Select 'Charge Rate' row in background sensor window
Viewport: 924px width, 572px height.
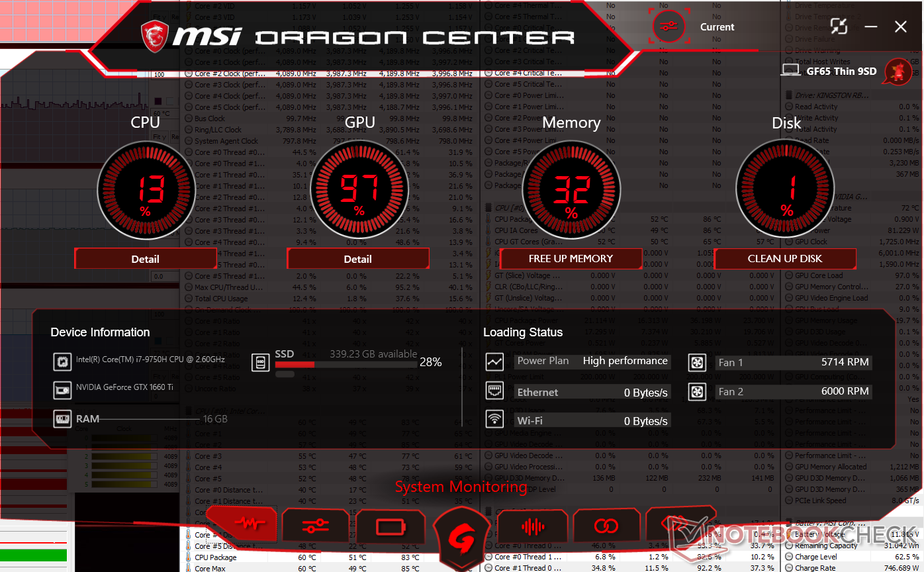[x=853, y=567]
